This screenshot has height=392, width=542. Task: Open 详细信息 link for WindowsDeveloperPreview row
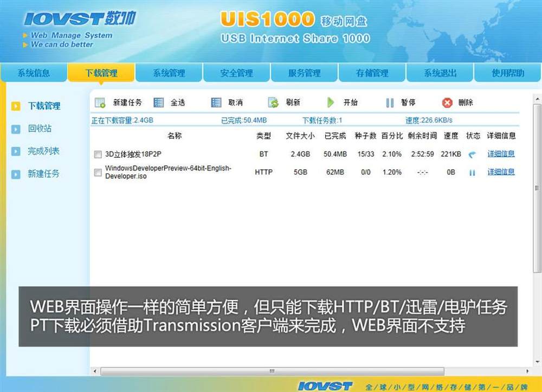click(501, 172)
